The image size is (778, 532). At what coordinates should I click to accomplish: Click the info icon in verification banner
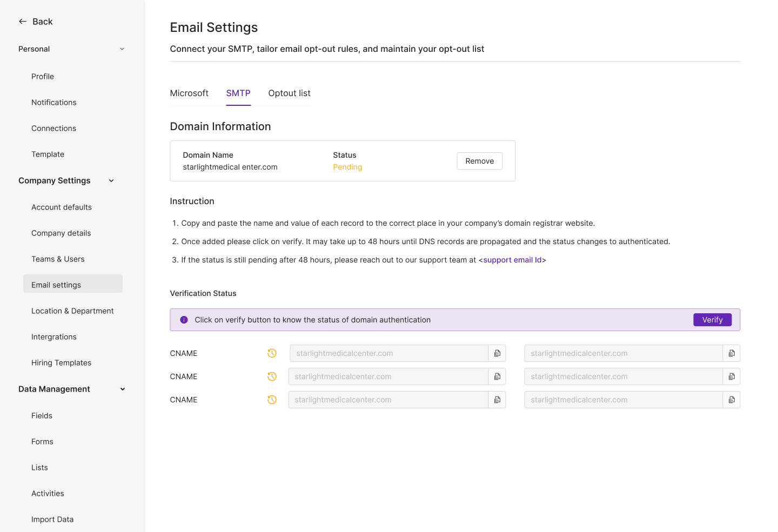point(184,320)
